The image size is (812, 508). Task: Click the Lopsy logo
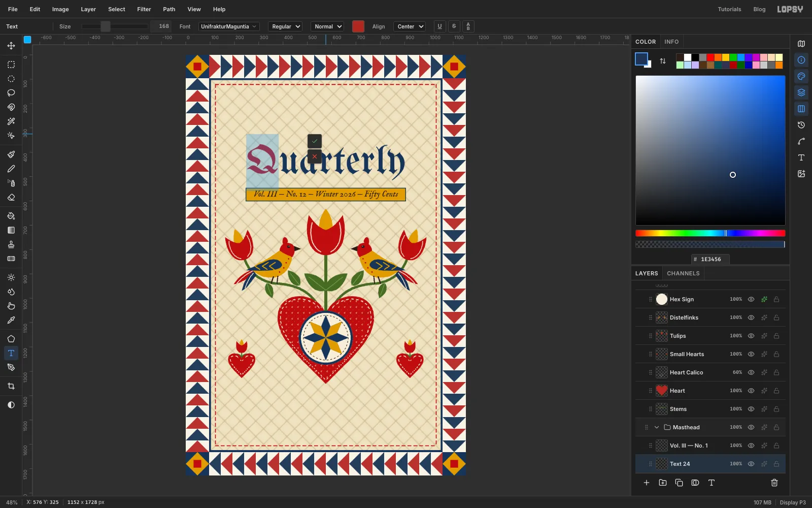click(x=790, y=9)
